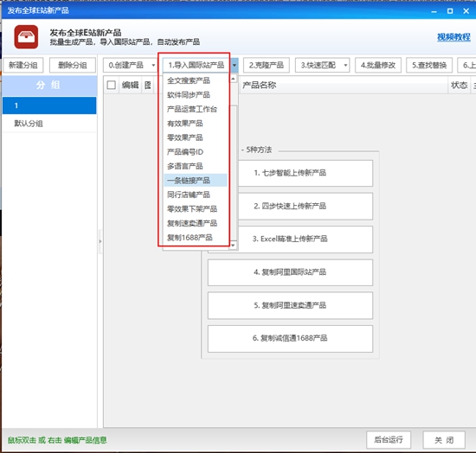Image resolution: width=476 pixels, height=453 pixels.
Task: Click 6. 复制诚信通1688产品 button
Action: click(290, 338)
